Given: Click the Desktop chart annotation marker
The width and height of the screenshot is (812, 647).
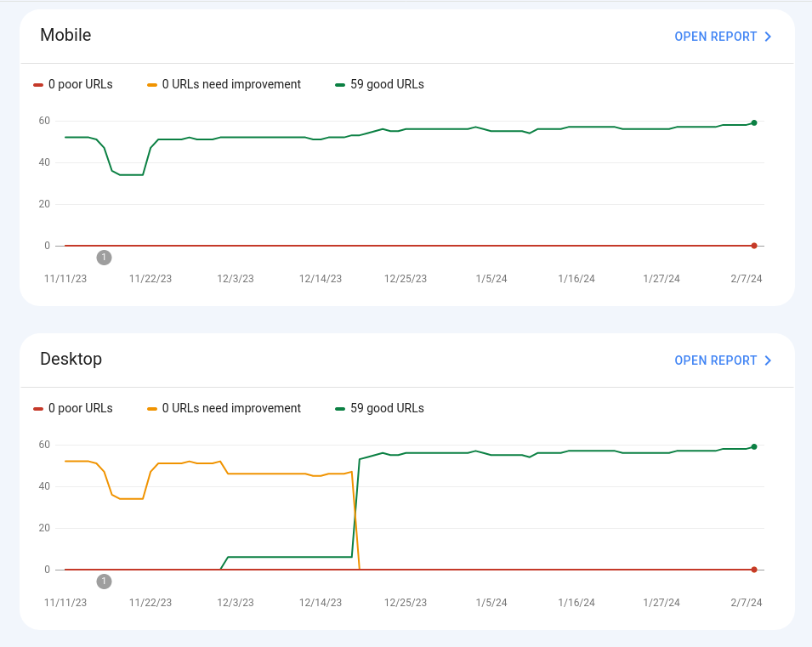Looking at the screenshot, I should [x=104, y=582].
